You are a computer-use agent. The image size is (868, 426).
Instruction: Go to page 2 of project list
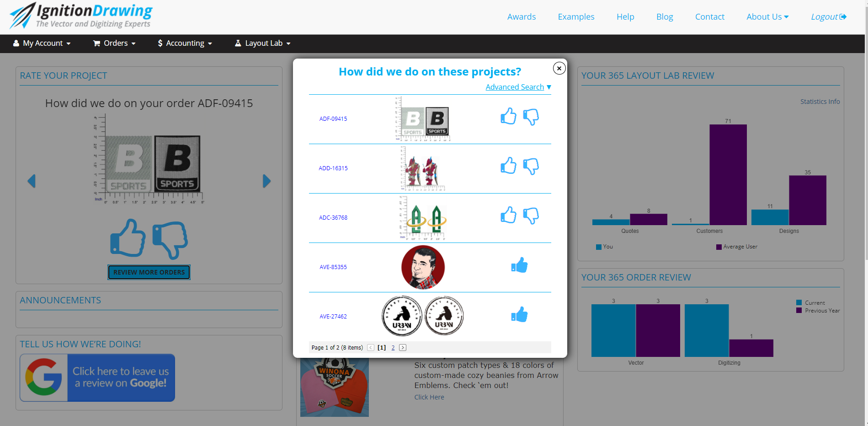[x=393, y=348]
